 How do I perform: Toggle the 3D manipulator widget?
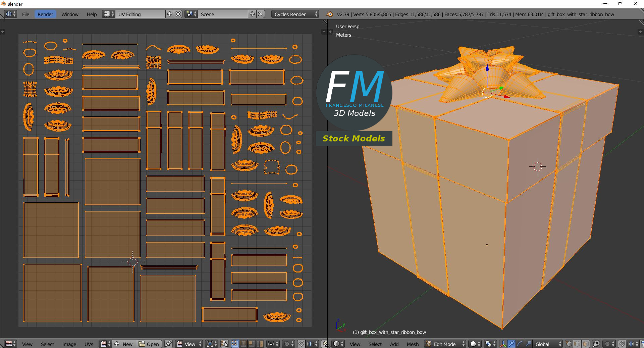(503, 344)
